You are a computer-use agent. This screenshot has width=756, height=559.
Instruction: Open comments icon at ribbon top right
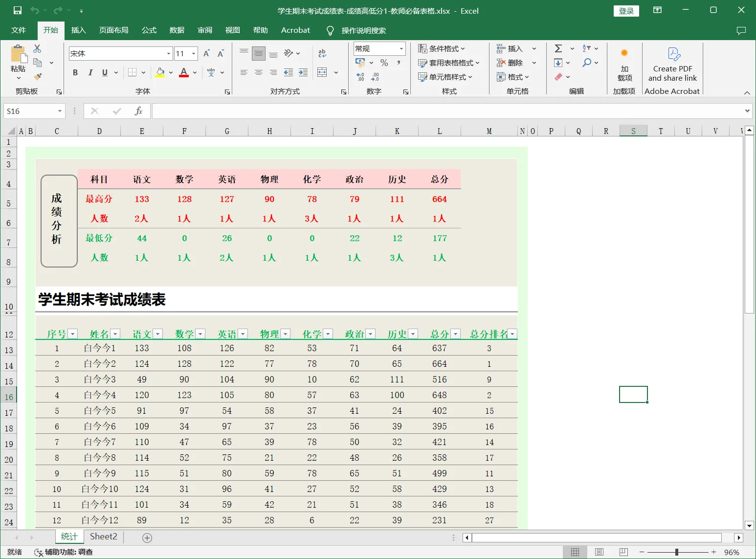click(741, 30)
